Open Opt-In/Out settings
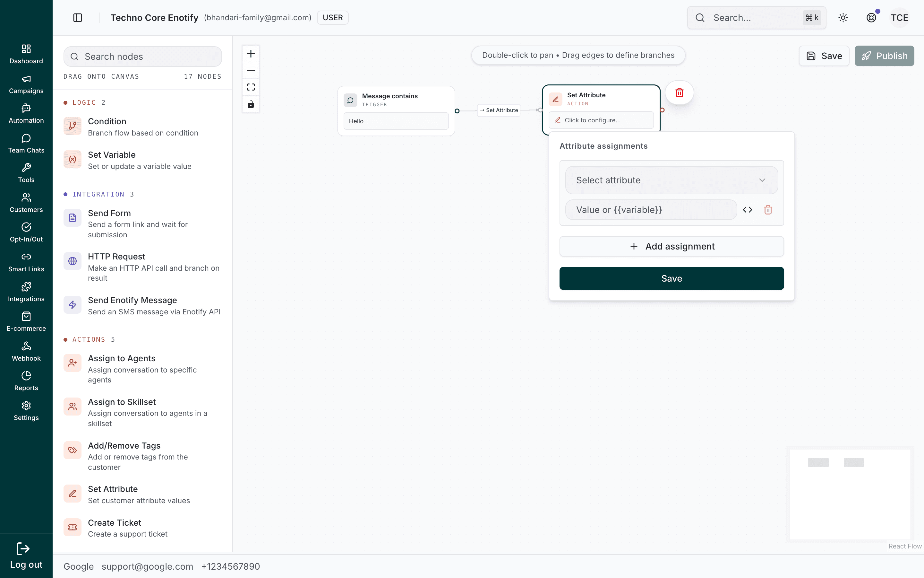 coord(26,232)
